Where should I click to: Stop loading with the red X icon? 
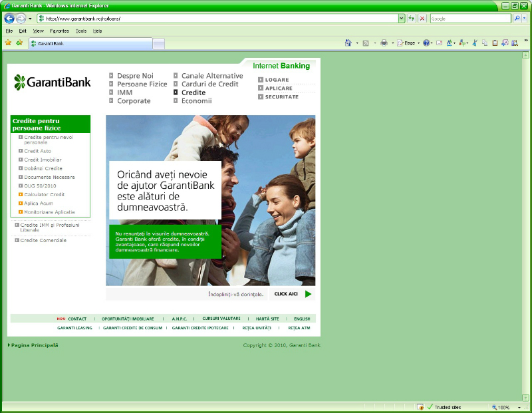click(x=422, y=19)
